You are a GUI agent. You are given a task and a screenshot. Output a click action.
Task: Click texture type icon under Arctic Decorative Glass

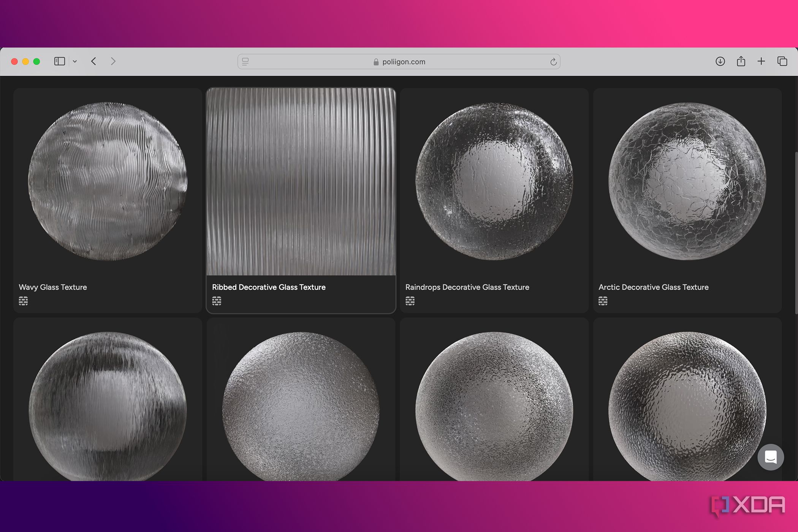click(603, 301)
